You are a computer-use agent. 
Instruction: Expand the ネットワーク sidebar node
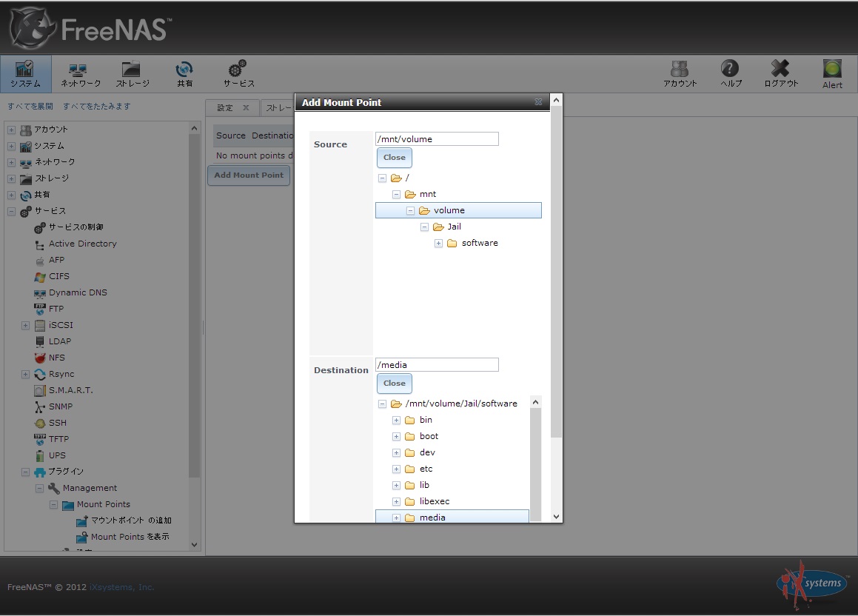[x=12, y=162]
